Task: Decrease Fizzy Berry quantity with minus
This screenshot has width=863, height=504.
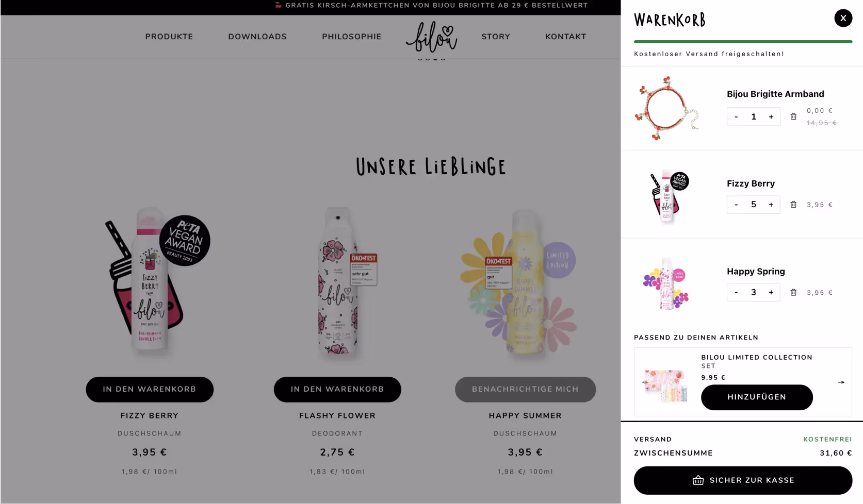Action: click(736, 205)
